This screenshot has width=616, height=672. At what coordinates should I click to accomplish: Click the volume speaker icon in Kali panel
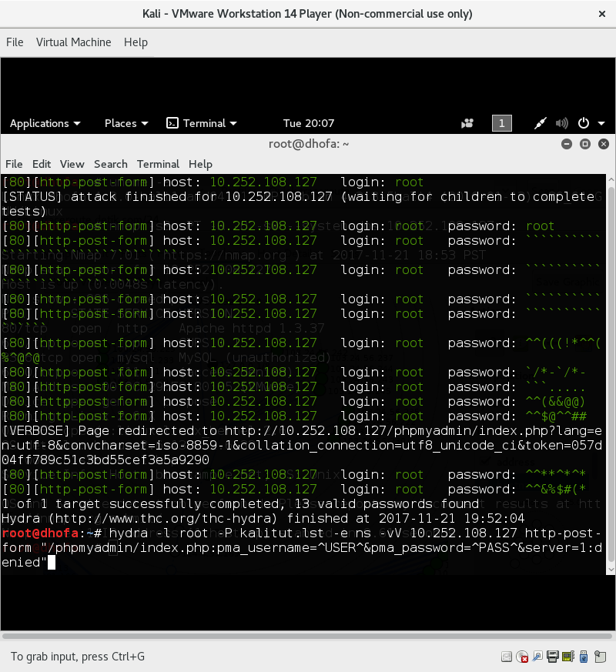pos(561,123)
